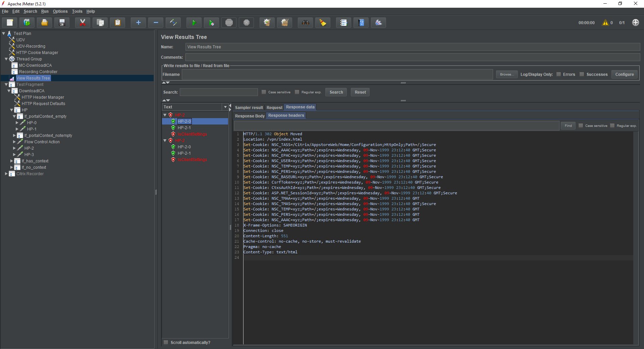Open the Text view mode dropdown

(x=225, y=107)
